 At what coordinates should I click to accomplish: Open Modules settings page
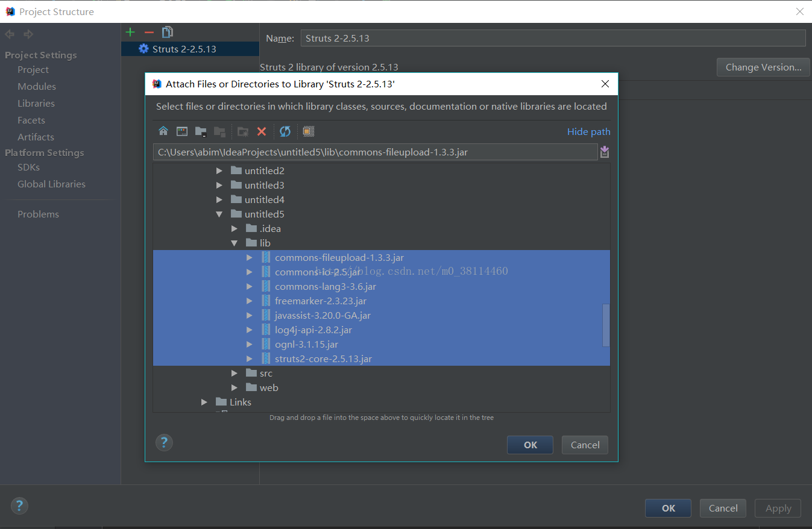(x=37, y=86)
